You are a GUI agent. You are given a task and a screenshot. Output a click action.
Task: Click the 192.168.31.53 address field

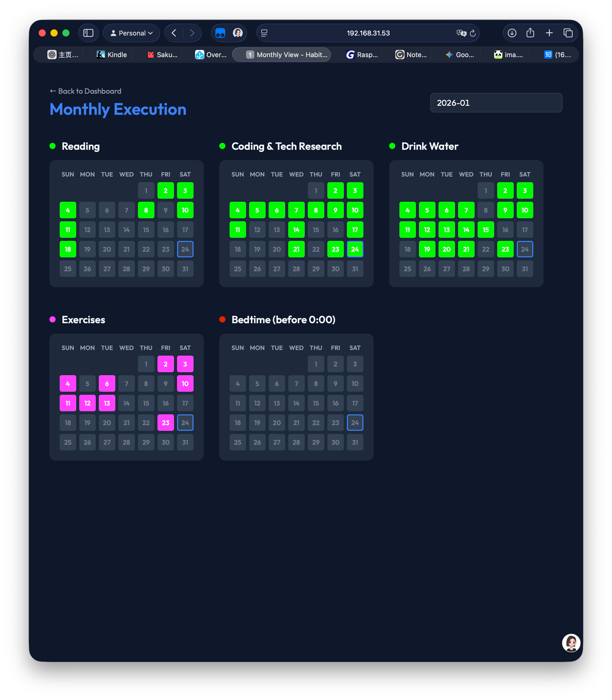tap(368, 33)
